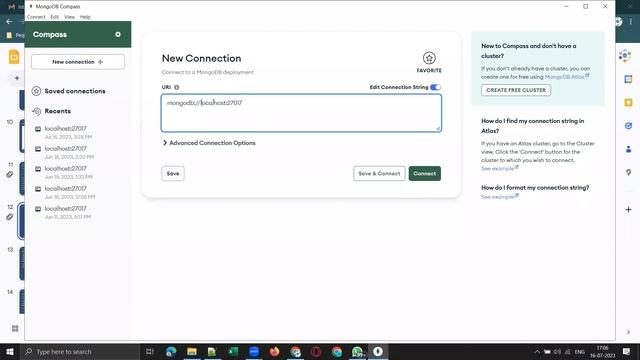Open Firefox from taskbar
Screen dimensions: 640x360
[274, 351]
